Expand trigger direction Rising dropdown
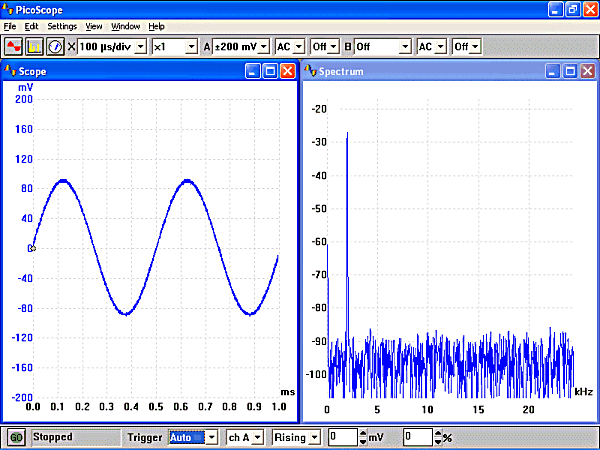600x450 pixels. pyautogui.click(x=314, y=437)
